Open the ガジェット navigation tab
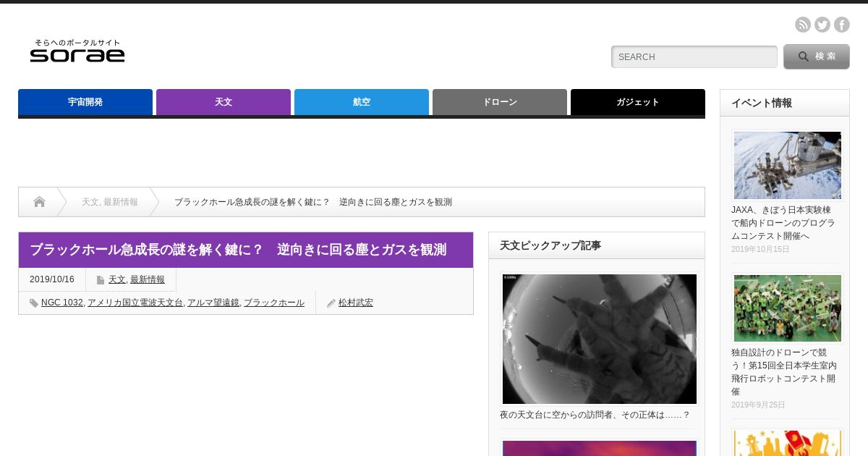 click(x=638, y=102)
